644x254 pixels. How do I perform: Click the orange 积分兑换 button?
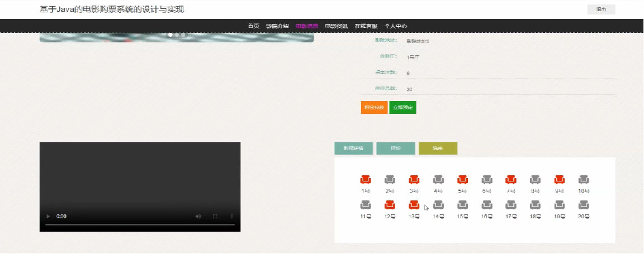tap(374, 108)
